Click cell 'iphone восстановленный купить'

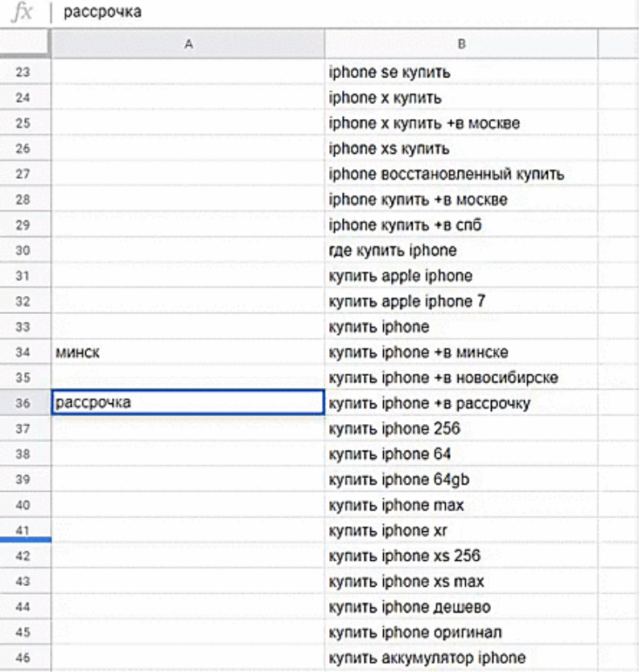pos(461,174)
